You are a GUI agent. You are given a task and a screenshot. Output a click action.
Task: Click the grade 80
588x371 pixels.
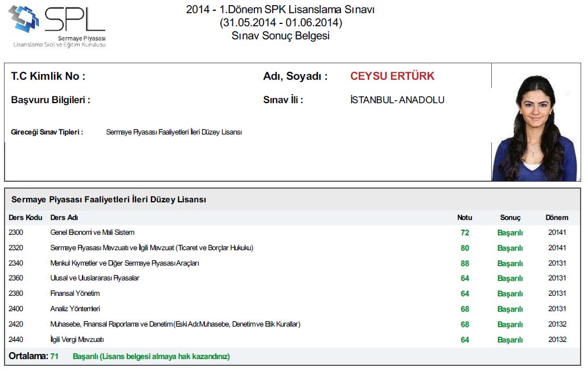(x=465, y=248)
